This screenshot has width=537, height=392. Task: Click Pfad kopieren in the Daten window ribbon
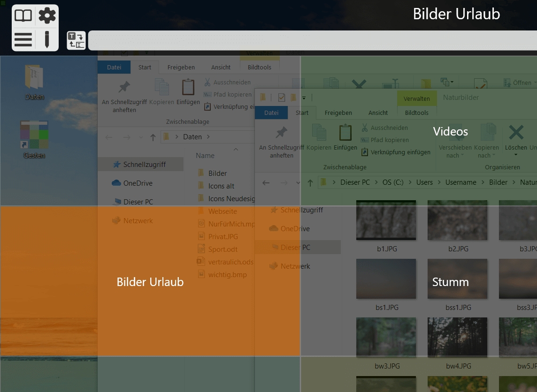pos(227,94)
